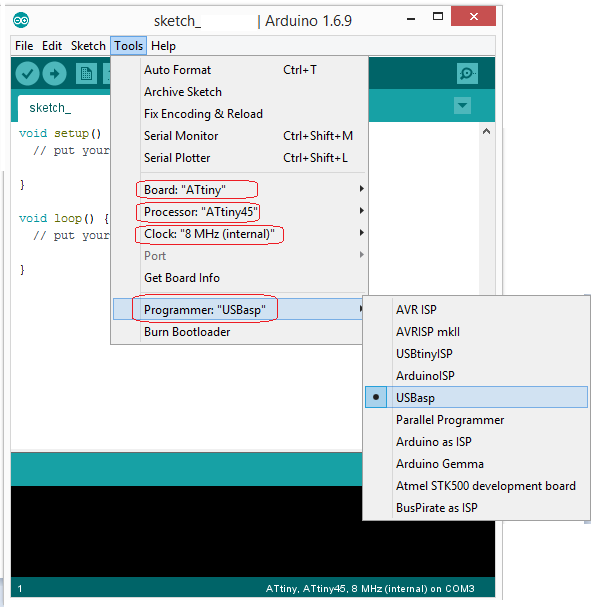
Task: Open the File menu
Action: (x=24, y=46)
